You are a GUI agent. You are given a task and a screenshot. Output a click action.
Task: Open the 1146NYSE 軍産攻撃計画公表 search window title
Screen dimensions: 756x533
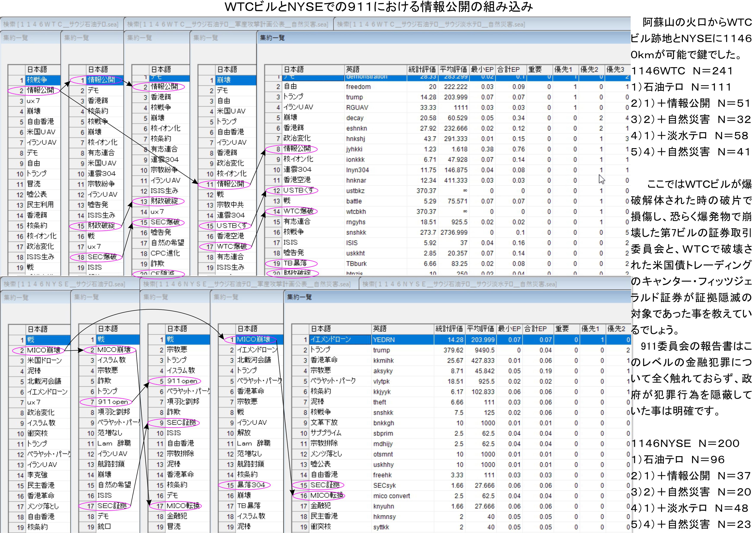click(247, 284)
